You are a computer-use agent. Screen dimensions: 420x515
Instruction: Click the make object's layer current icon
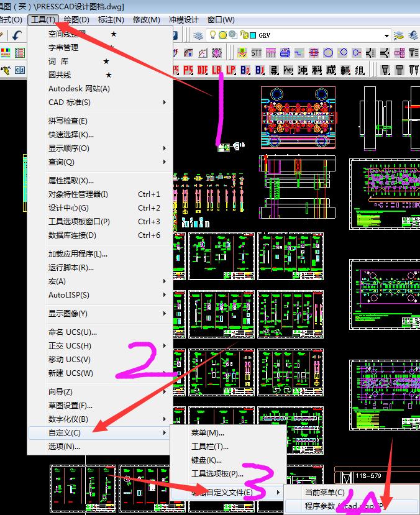[x=398, y=35]
